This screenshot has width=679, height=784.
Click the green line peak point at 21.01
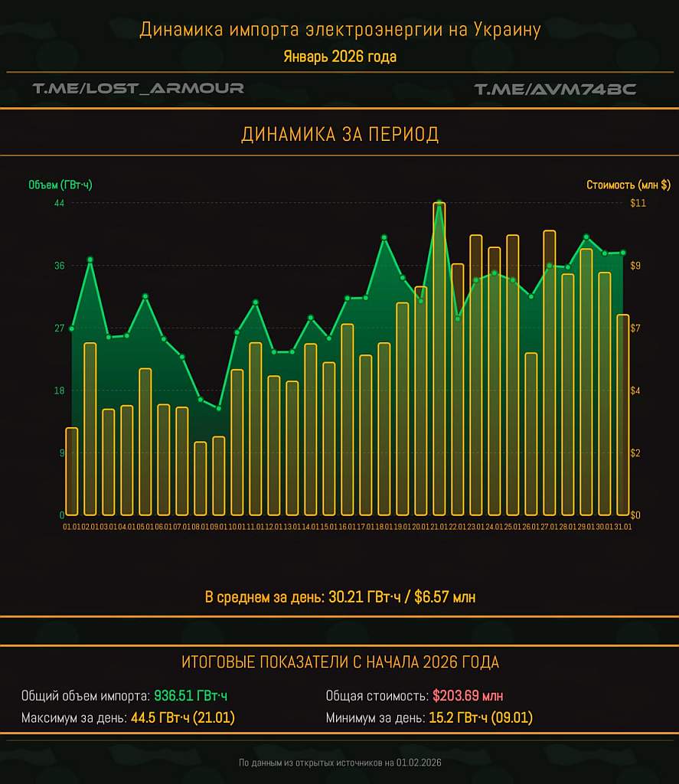pyautogui.click(x=439, y=204)
